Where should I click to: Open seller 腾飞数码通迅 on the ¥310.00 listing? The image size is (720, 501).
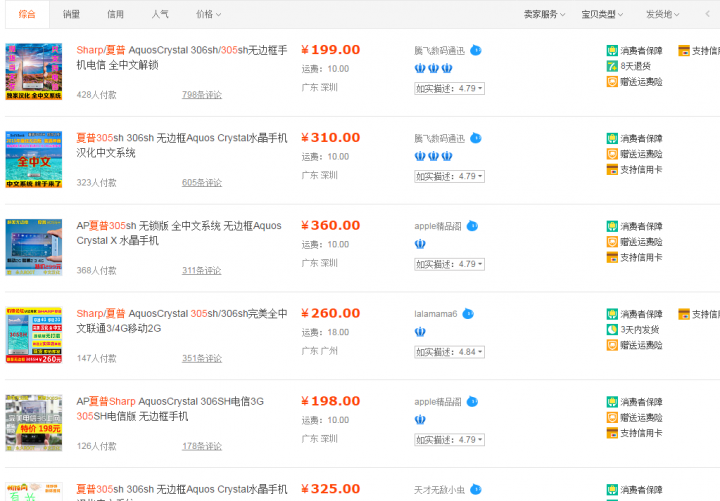(439, 138)
